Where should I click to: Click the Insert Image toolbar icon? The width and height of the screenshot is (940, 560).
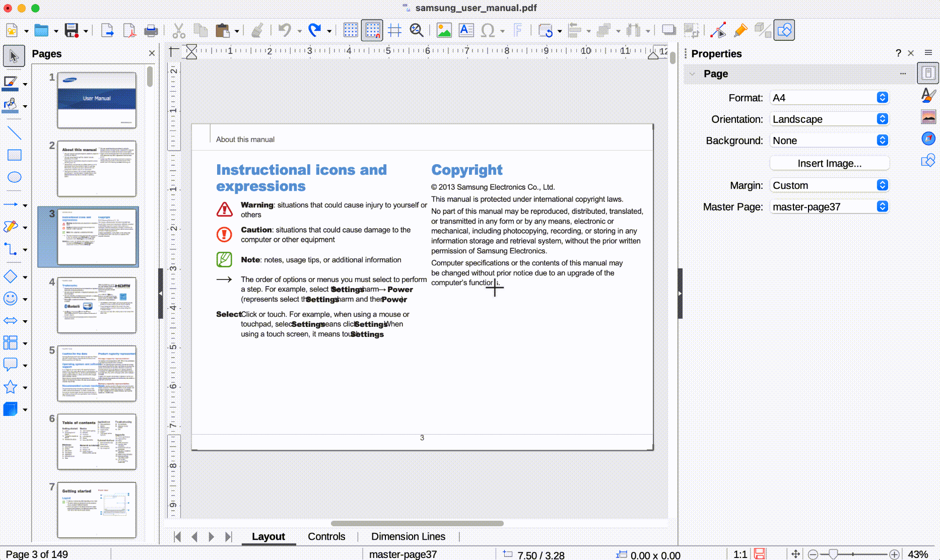coord(444,31)
